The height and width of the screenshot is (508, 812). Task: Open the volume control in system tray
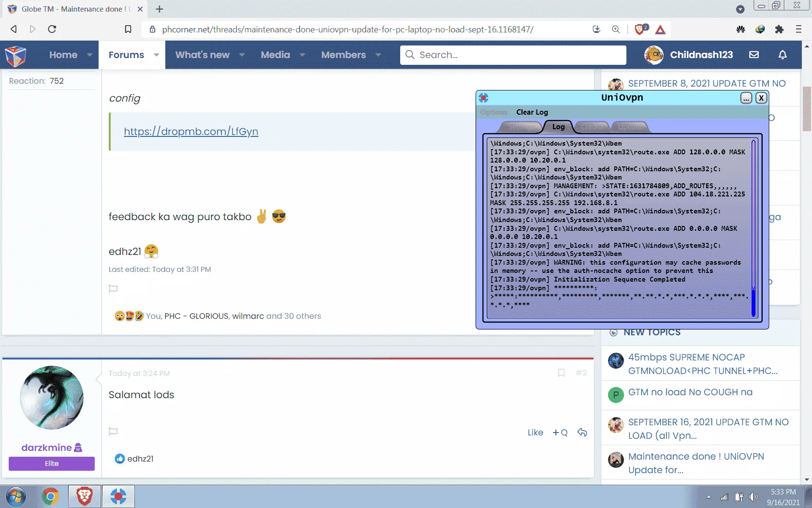point(753,497)
